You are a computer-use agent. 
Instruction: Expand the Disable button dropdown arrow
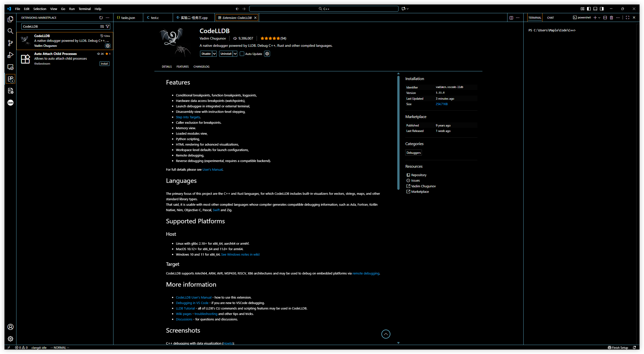click(214, 54)
